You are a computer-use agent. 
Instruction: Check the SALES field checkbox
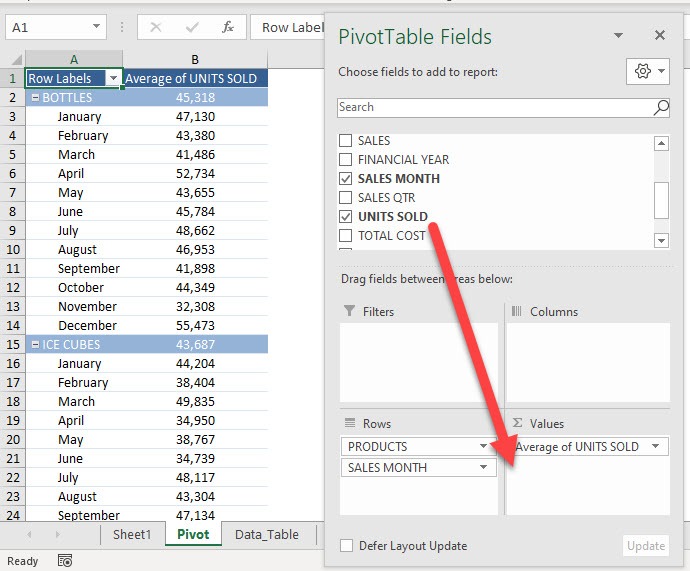coord(345,140)
